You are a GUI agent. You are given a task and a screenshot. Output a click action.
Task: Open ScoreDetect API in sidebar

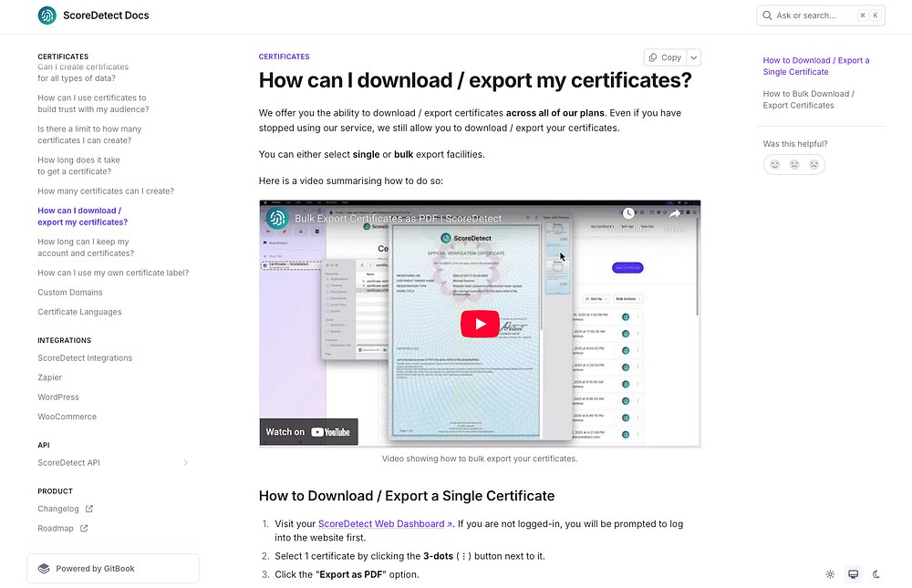(x=68, y=463)
